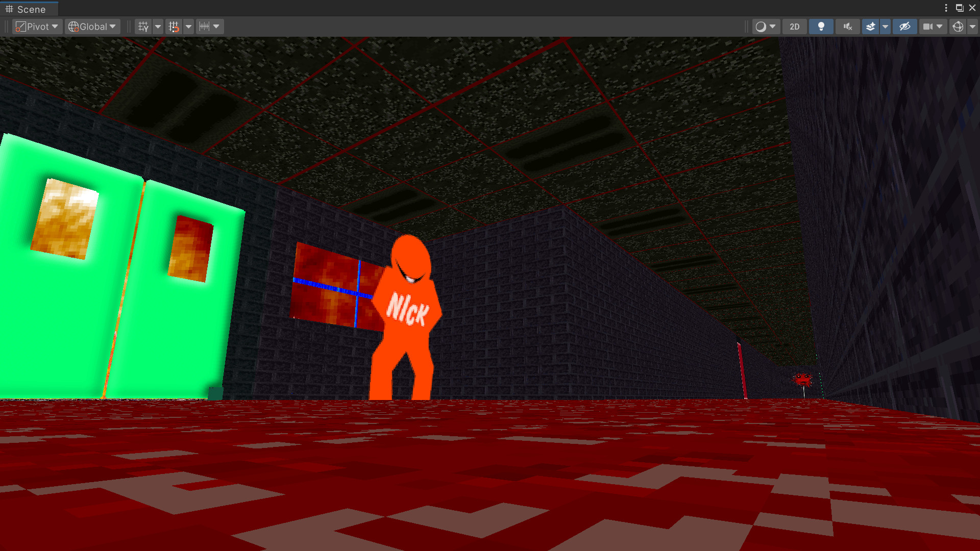
Task: Expand the scene effects options arrow
Action: point(886,27)
